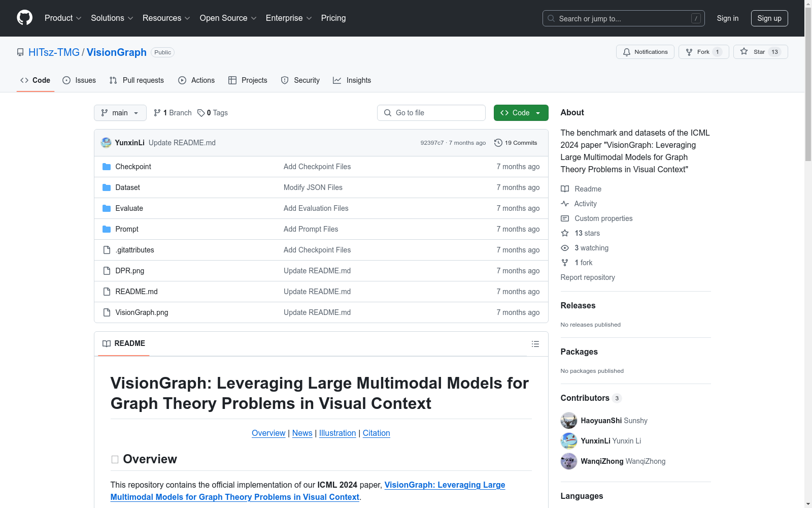Jump to the Illustration section link
812x508 pixels.
(x=337, y=433)
